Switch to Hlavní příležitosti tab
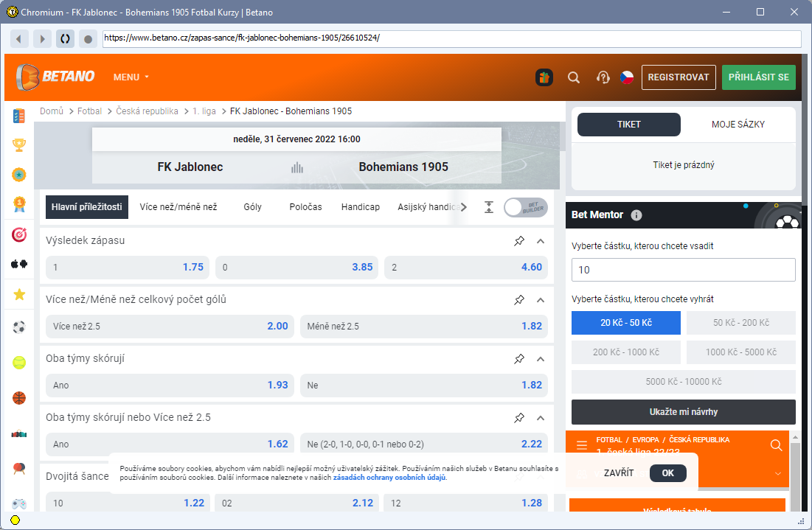The width and height of the screenshot is (812, 530). [87, 207]
